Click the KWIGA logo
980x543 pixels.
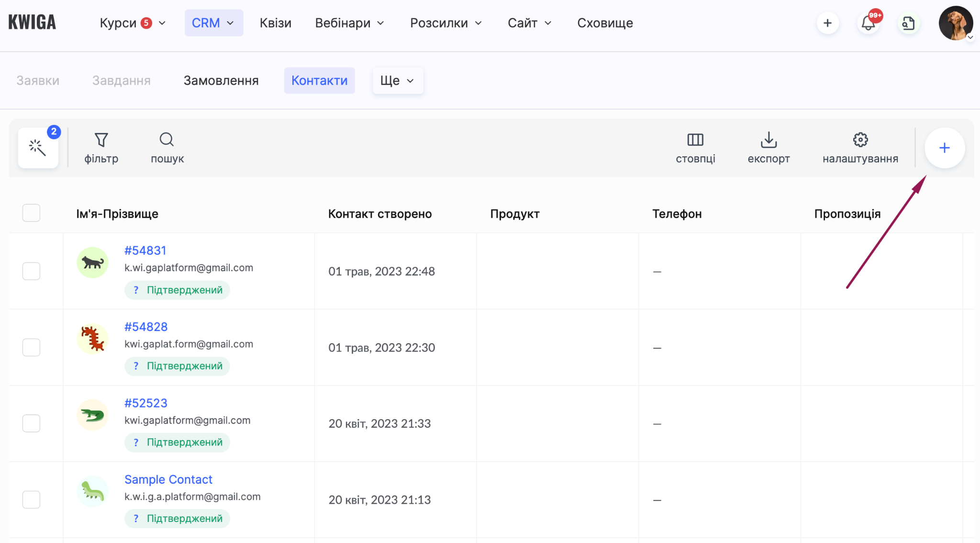[32, 22]
